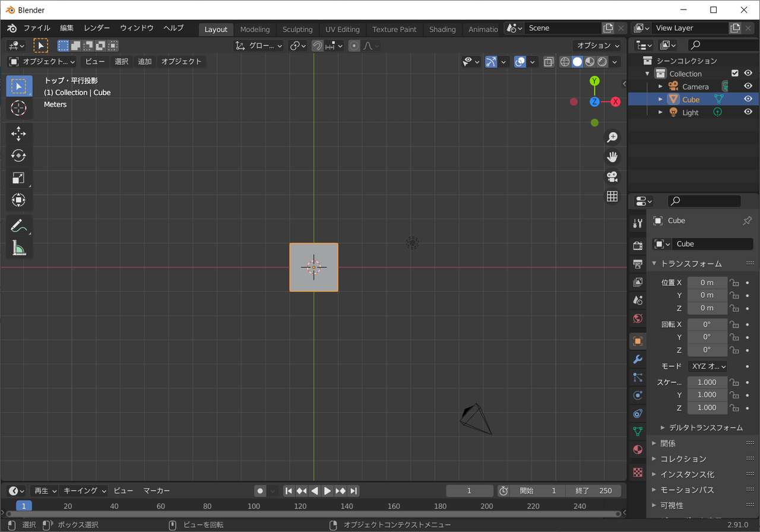Screen dimensions: 760x532
Task: Switch to orthographic/perspective grid view icon
Action: pos(612,196)
